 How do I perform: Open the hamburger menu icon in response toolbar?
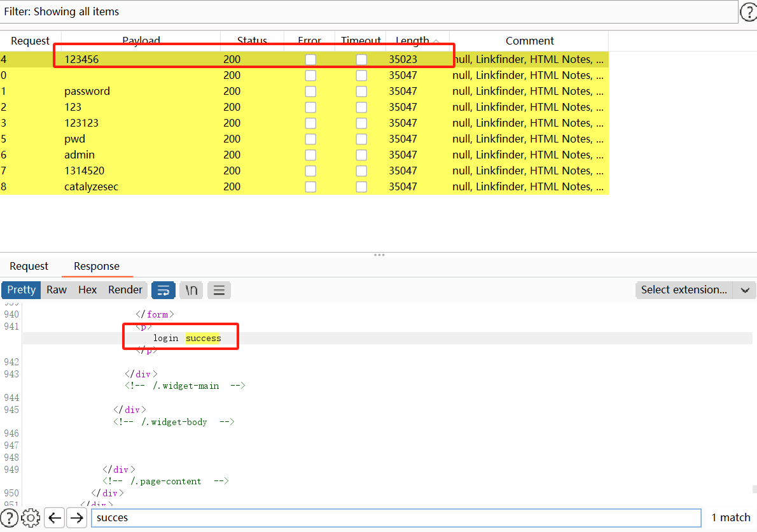click(x=219, y=290)
